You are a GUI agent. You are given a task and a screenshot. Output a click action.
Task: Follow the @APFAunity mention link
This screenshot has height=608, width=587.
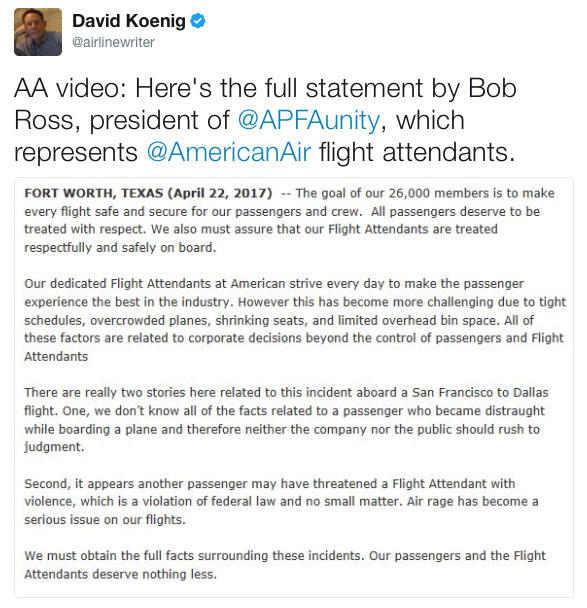pos(309,120)
